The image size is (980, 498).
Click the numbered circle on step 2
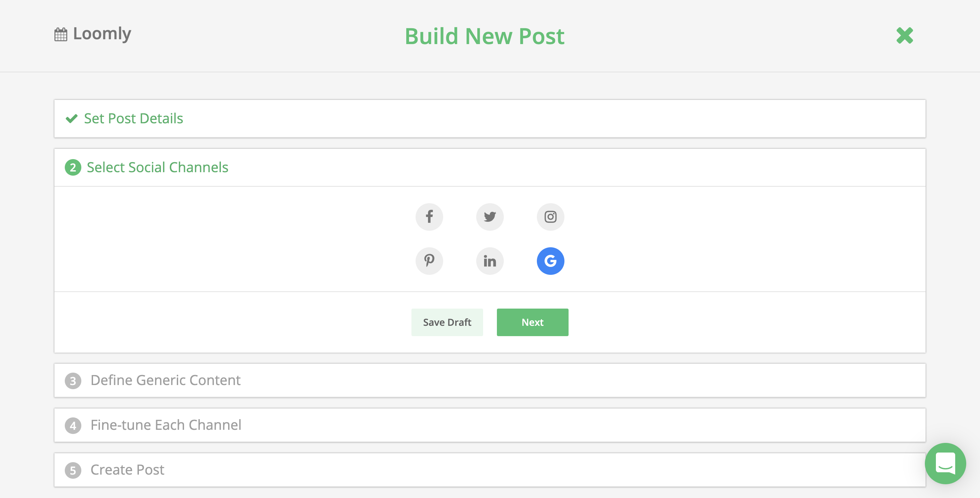tap(73, 167)
